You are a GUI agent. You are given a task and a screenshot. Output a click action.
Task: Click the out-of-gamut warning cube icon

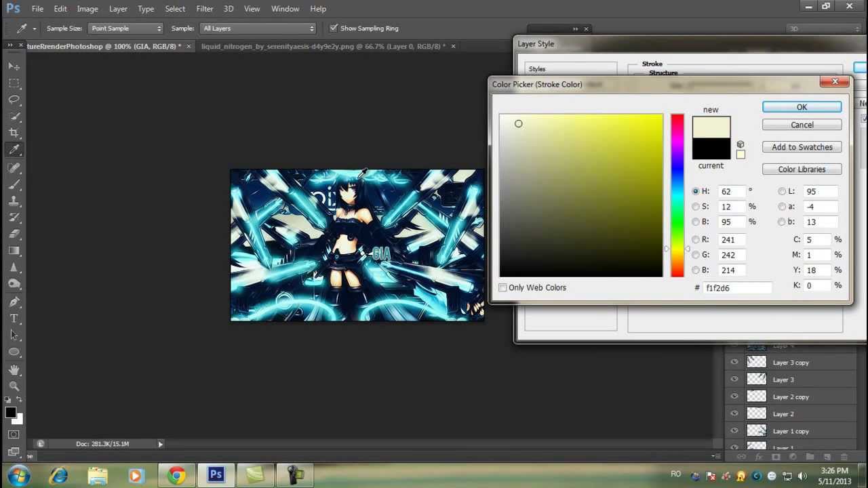pos(741,144)
